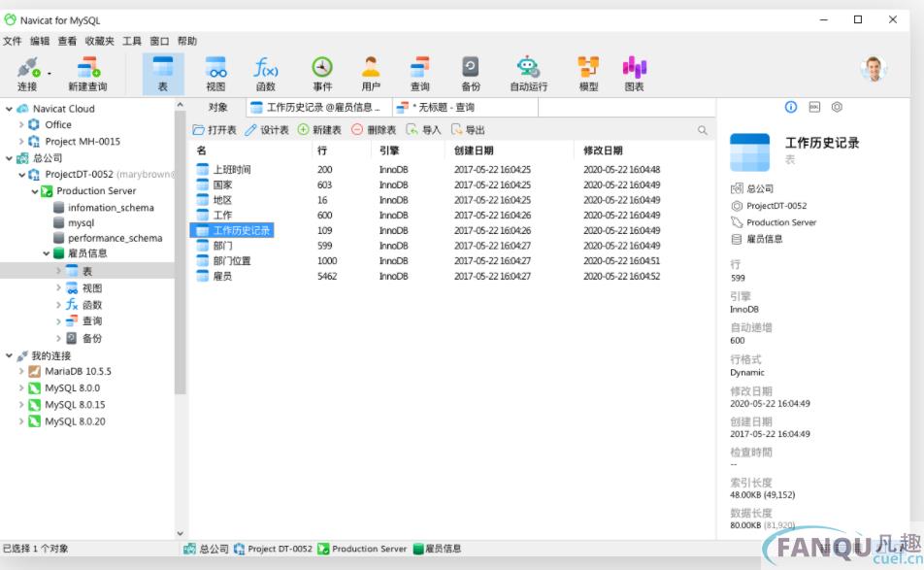This screenshot has width=924, height=570.
Task: Select the 雇员 table row
Action: tap(222, 277)
